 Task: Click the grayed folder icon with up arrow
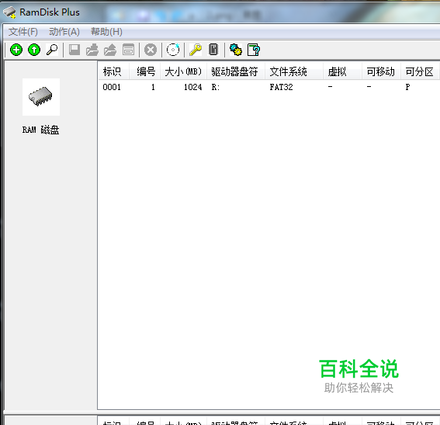pos(110,50)
